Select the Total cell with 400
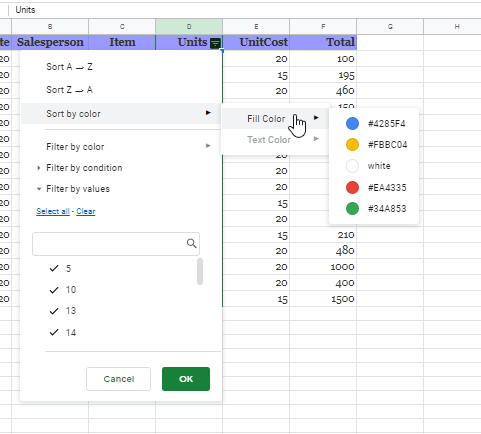The image size is (481, 434). pyautogui.click(x=323, y=283)
